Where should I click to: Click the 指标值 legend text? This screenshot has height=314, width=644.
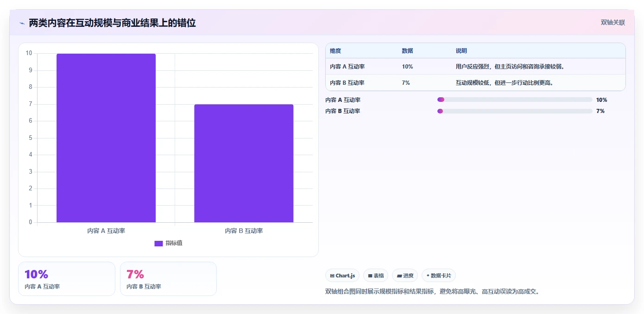click(x=174, y=243)
